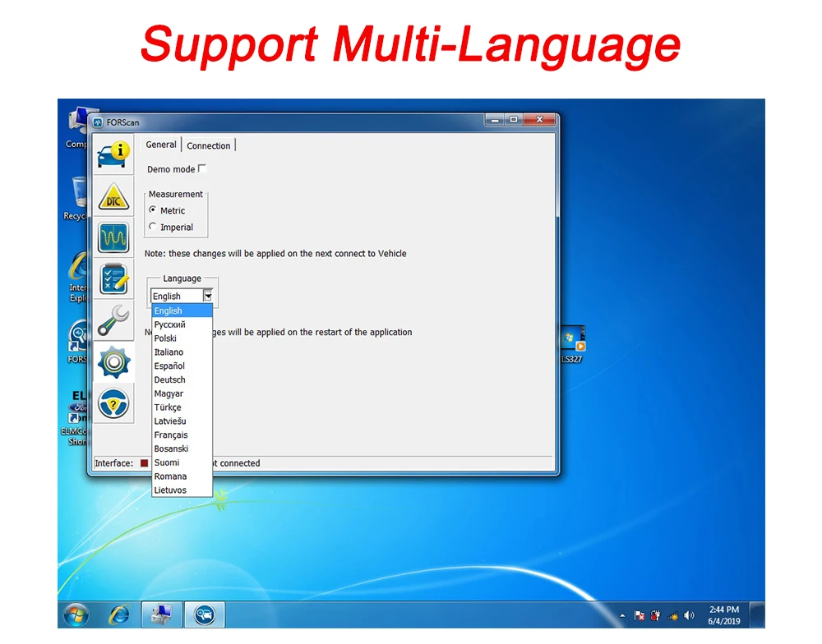The width and height of the screenshot is (822, 644).
Task: Open the oscilloscope dashboard section
Action: [x=113, y=238]
